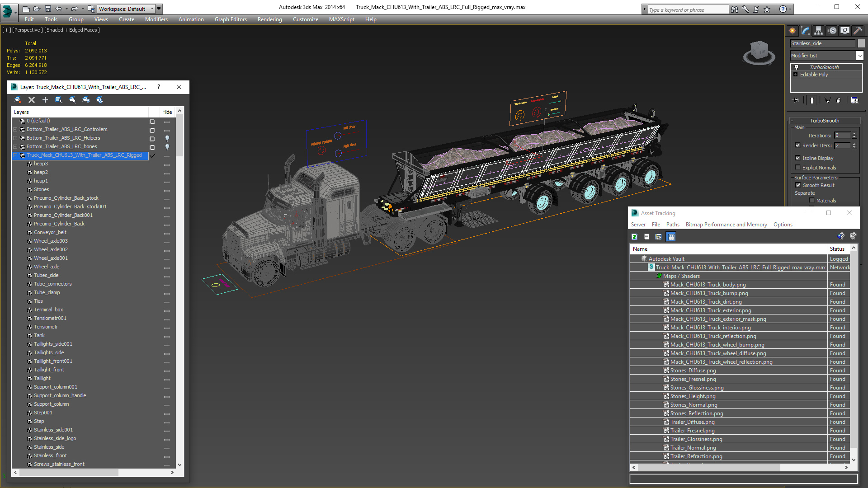Enable Explicit Normals checkbox
868x488 pixels.
pos(797,168)
